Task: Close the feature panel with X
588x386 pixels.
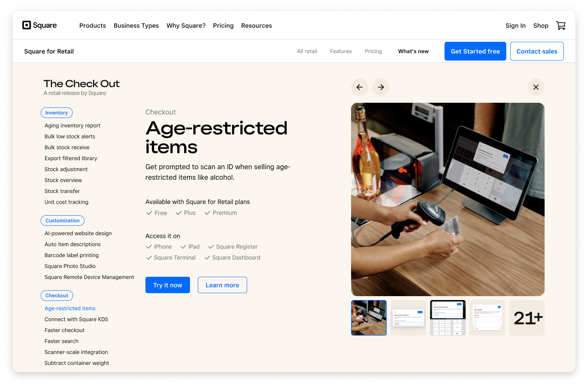Action: coord(536,87)
